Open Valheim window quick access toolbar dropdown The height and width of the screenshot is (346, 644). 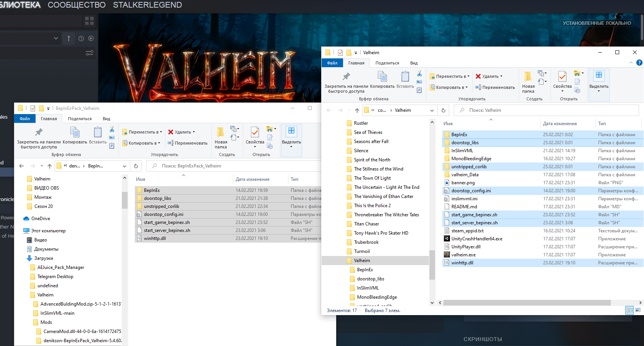(356, 53)
